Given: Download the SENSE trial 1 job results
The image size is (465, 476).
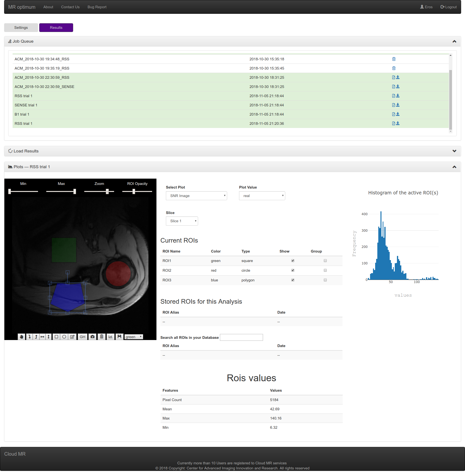Looking at the screenshot, I should [x=398, y=105].
